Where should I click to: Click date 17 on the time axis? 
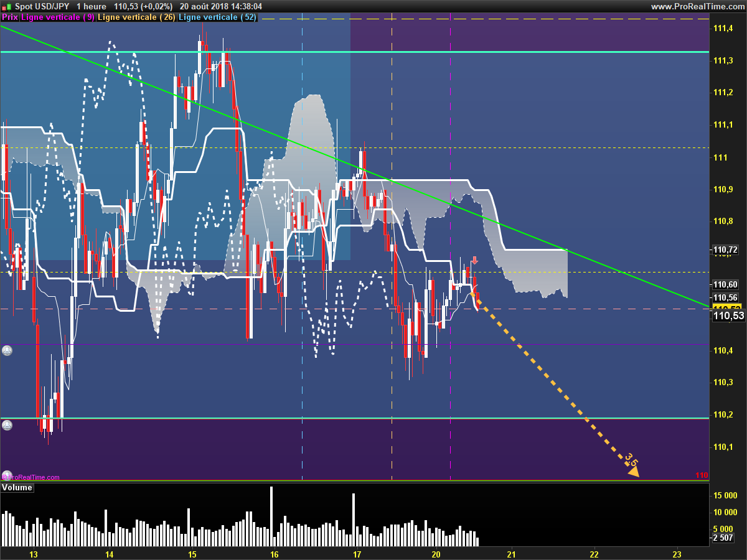coord(357,554)
